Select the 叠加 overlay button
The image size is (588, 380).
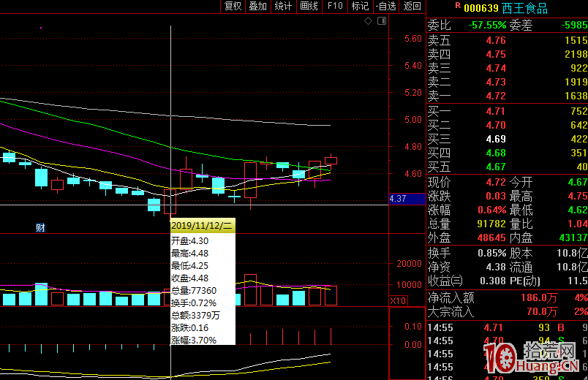[258, 6]
